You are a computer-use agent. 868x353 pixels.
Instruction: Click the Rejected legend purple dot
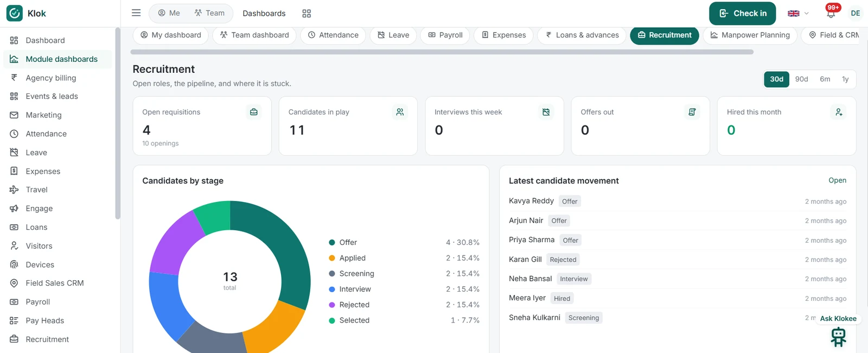[x=332, y=305]
